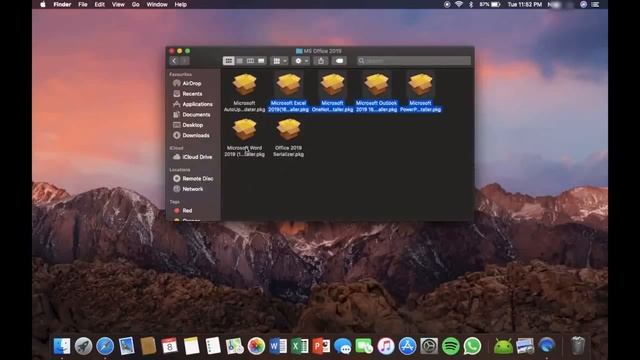Screen dimensions: 640x360
Task: Click the Bluetooth status icon
Action: click(x=471, y=4)
